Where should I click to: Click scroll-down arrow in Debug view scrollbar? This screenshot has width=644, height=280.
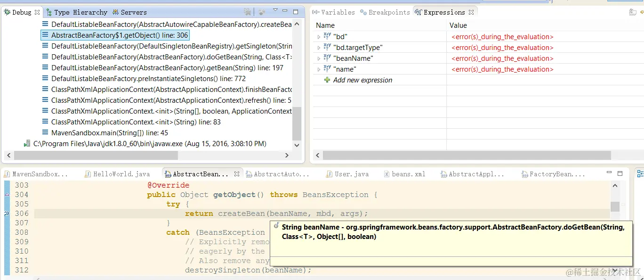[297, 145]
